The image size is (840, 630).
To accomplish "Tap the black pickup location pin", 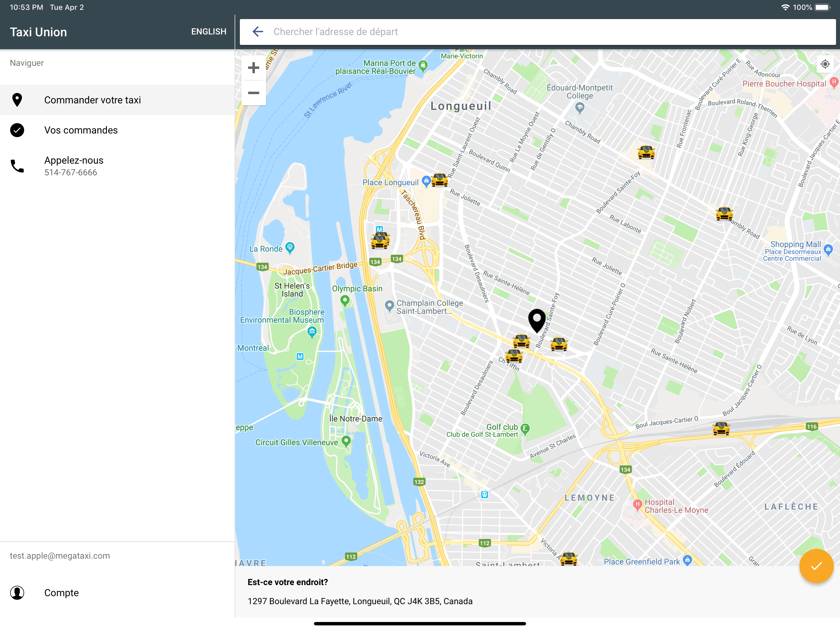I will pos(537,321).
